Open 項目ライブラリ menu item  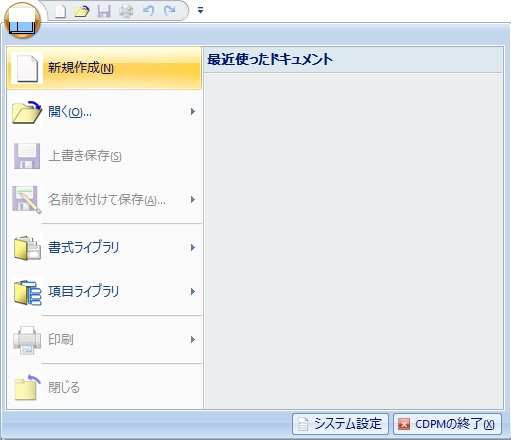pyautogui.click(x=104, y=292)
